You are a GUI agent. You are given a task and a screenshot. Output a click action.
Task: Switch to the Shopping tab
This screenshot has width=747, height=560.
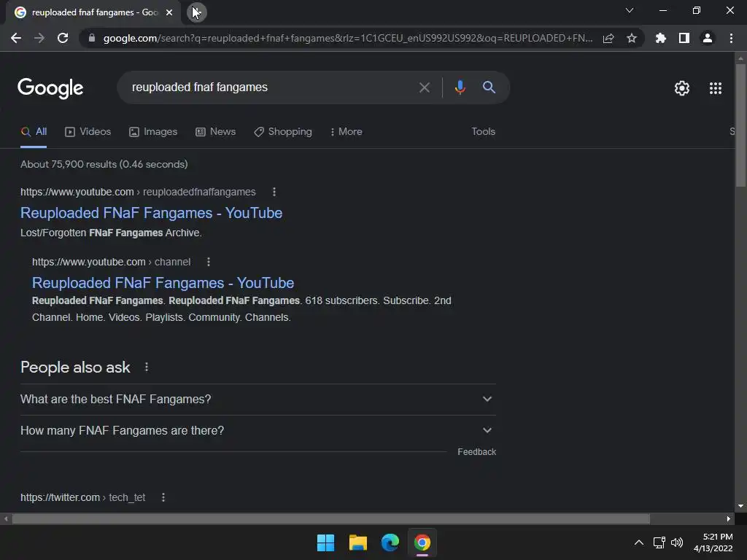click(283, 132)
